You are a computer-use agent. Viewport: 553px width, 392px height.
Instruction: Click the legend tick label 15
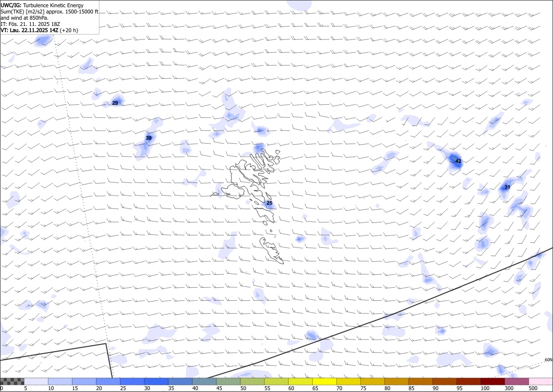tap(75, 388)
